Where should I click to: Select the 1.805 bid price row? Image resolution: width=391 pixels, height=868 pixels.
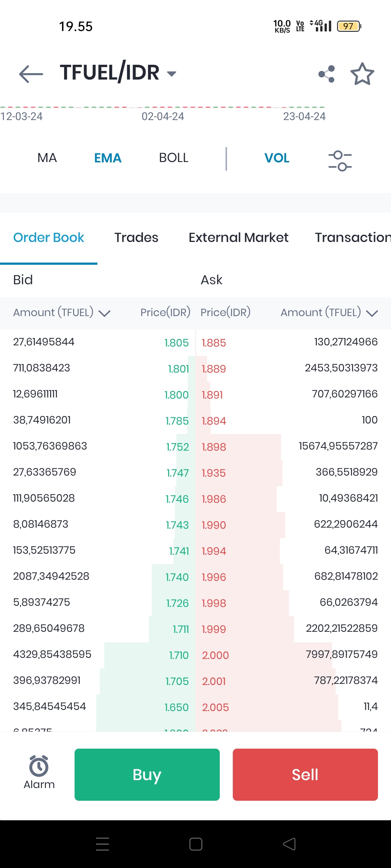pyautogui.click(x=98, y=342)
